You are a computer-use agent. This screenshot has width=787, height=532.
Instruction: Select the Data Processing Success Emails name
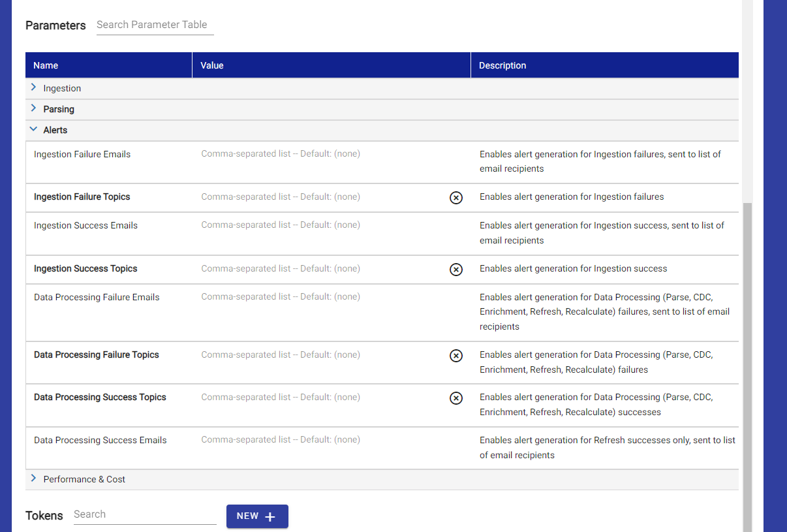[100, 441]
